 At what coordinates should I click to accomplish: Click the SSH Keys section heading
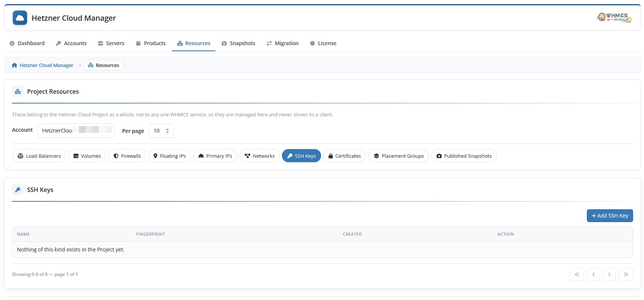coord(40,190)
